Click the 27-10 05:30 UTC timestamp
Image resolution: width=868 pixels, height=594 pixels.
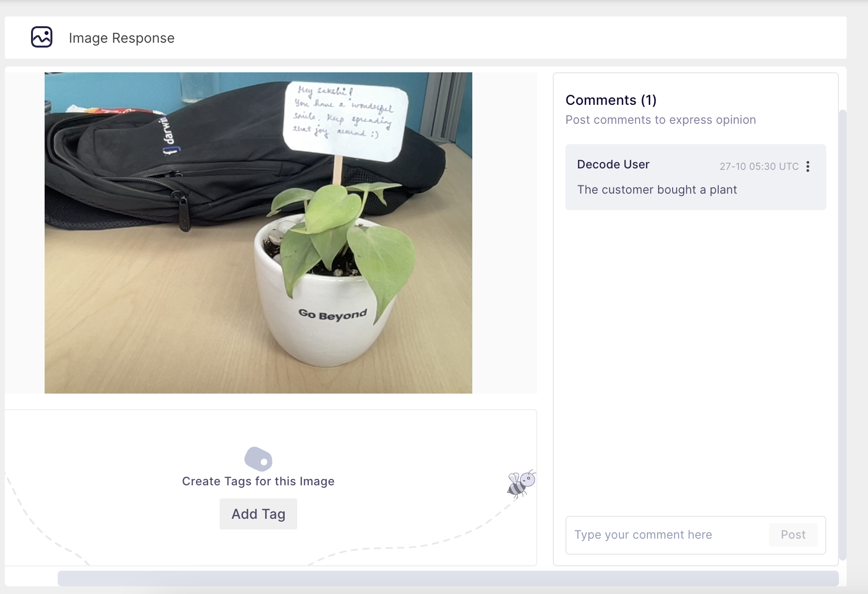(759, 166)
